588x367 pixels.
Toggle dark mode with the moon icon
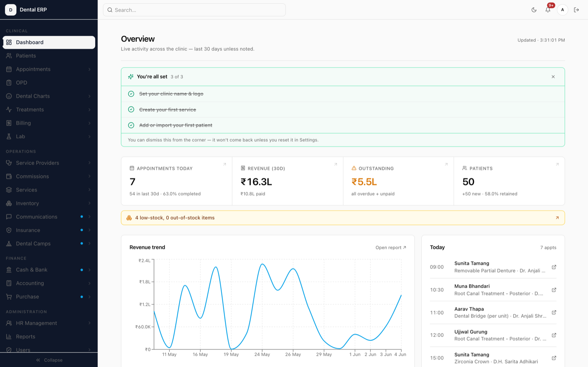pyautogui.click(x=534, y=10)
